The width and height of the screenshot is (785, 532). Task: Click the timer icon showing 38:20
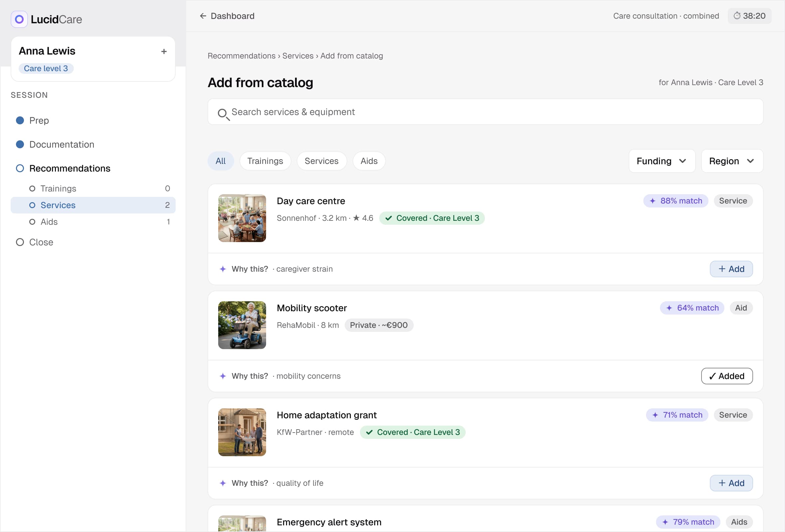(x=737, y=16)
